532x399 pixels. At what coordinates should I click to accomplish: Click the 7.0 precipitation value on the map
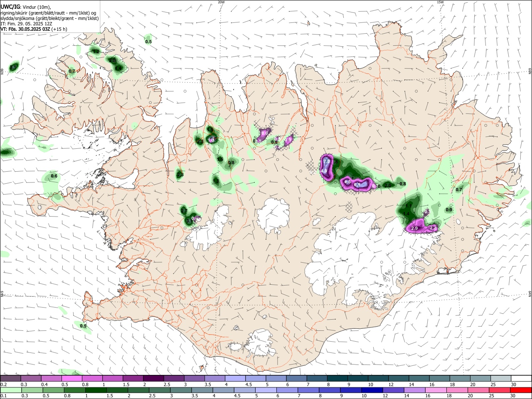click(x=327, y=161)
